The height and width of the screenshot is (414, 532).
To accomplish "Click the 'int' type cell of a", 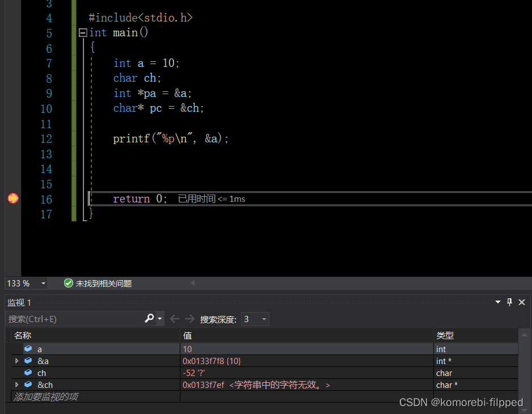I will [441, 349].
